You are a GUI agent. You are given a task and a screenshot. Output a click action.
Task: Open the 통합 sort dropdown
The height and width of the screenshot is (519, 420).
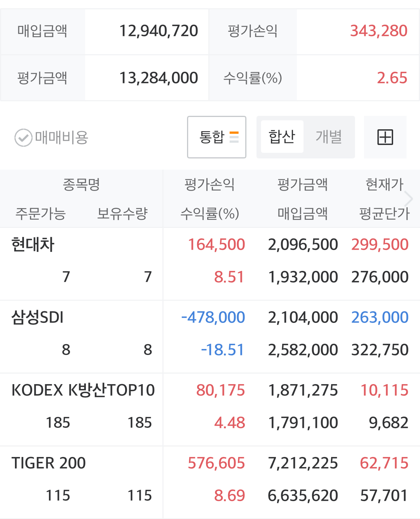coord(217,137)
